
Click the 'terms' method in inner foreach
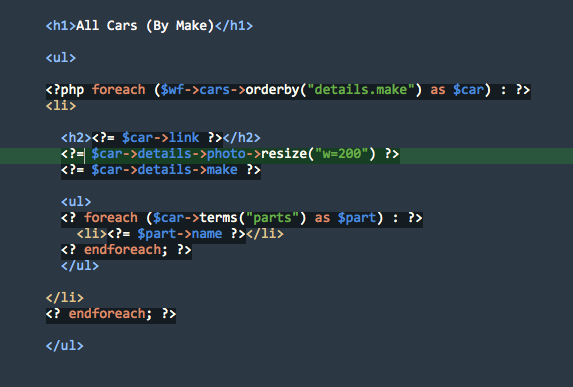click(x=218, y=218)
